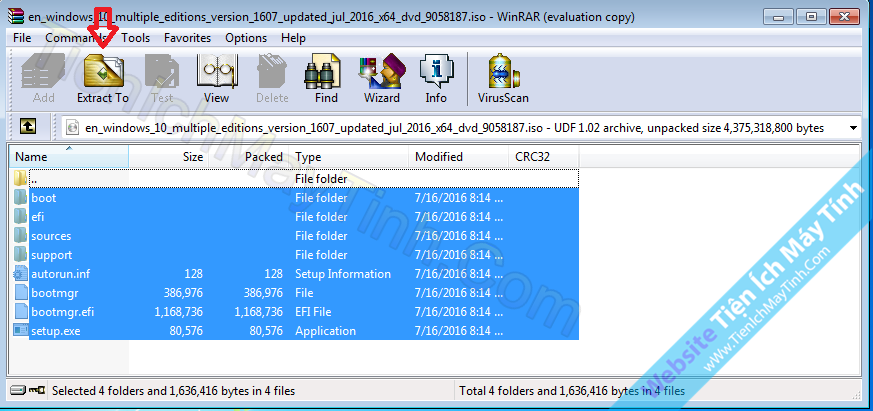Maximize the WinRAR window
The image size is (873, 411).
click(x=812, y=16)
